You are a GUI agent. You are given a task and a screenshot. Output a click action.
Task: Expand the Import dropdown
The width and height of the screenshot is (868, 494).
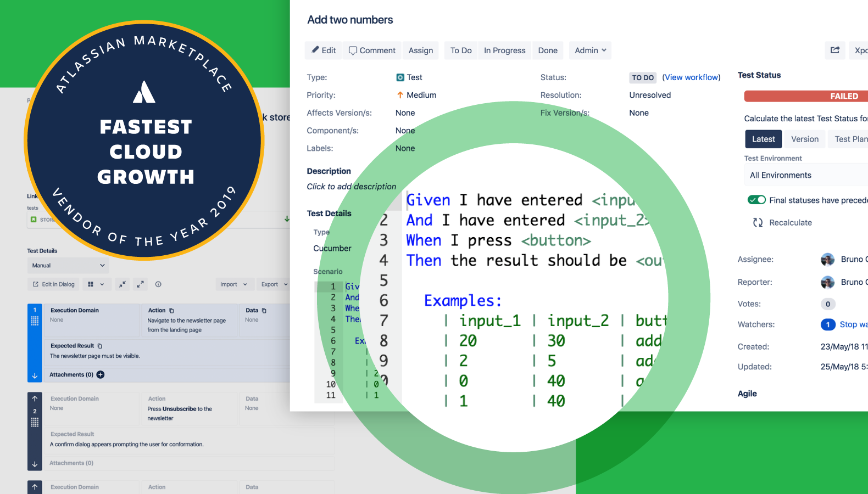pyautogui.click(x=233, y=284)
